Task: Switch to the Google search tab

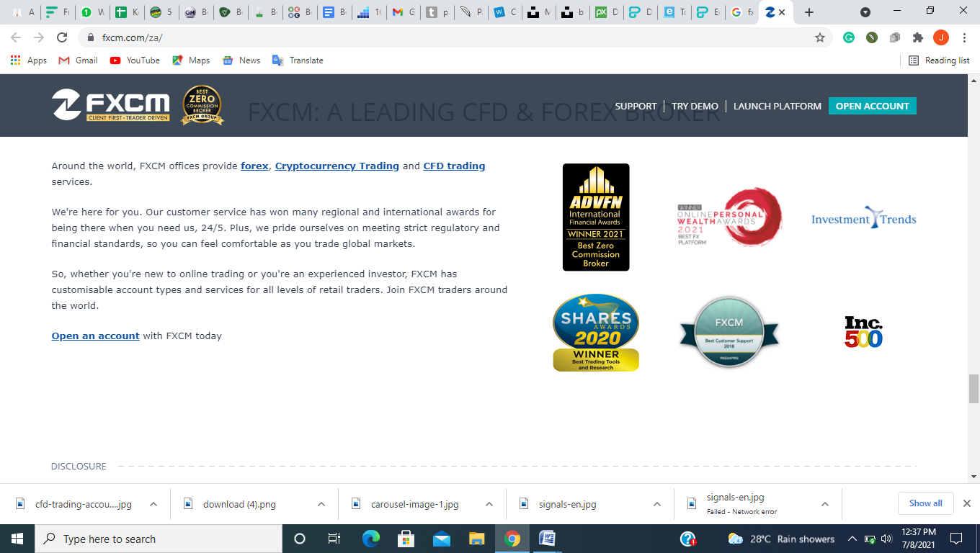Action: pos(741,12)
